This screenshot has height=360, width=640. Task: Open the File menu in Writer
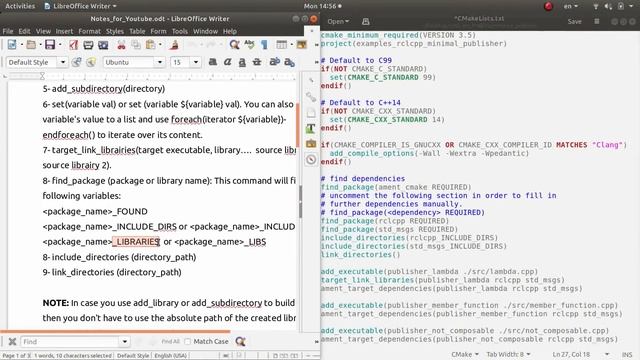click(8, 31)
